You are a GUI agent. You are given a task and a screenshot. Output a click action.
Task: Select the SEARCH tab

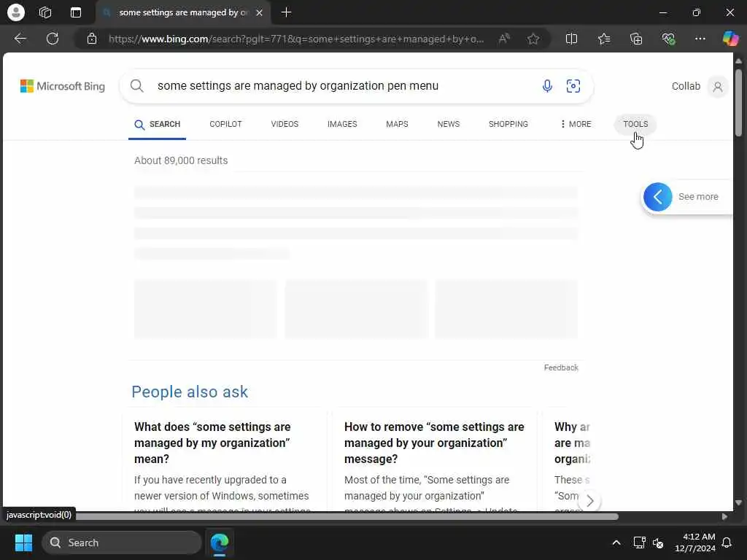158,124
